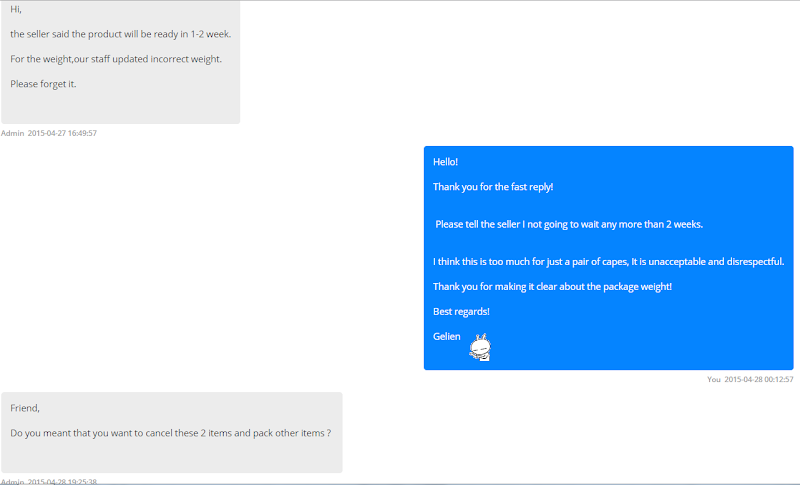The width and height of the screenshot is (800, 485).
Task: Click the question about cancelling these 2 items
Action: coord(170,433)
